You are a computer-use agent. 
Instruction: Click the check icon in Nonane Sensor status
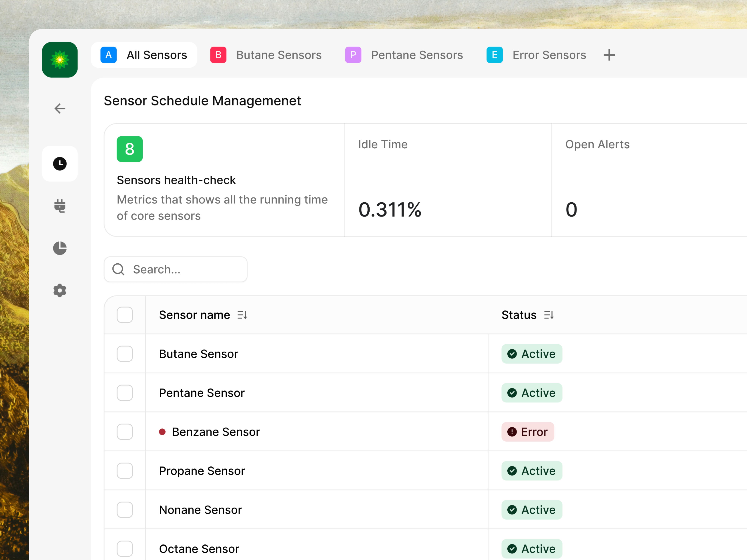(x=512, y=510)
